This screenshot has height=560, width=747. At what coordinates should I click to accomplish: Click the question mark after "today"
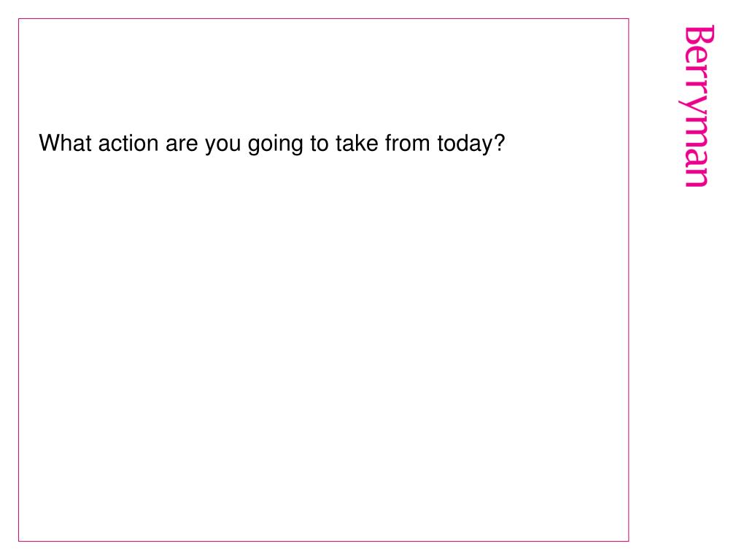pos(499,143)
